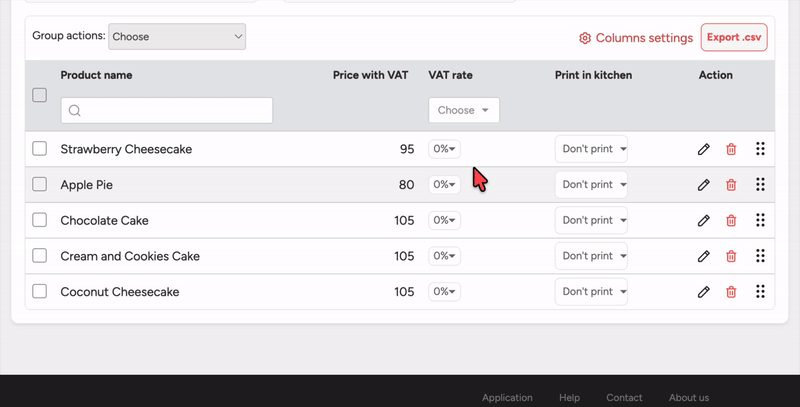Click the Product name search field
Viewport: 800px width, 407px height.
click(167, 110)
